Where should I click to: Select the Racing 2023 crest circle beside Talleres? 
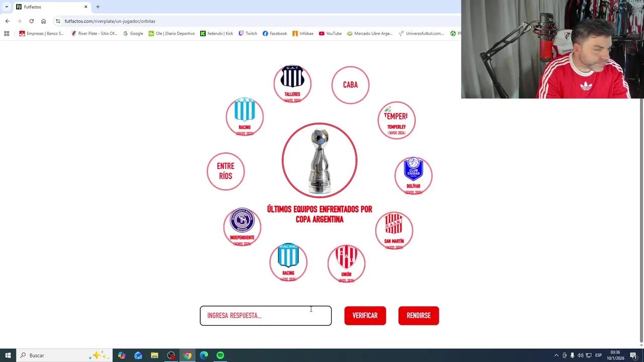tap(245, 117)
